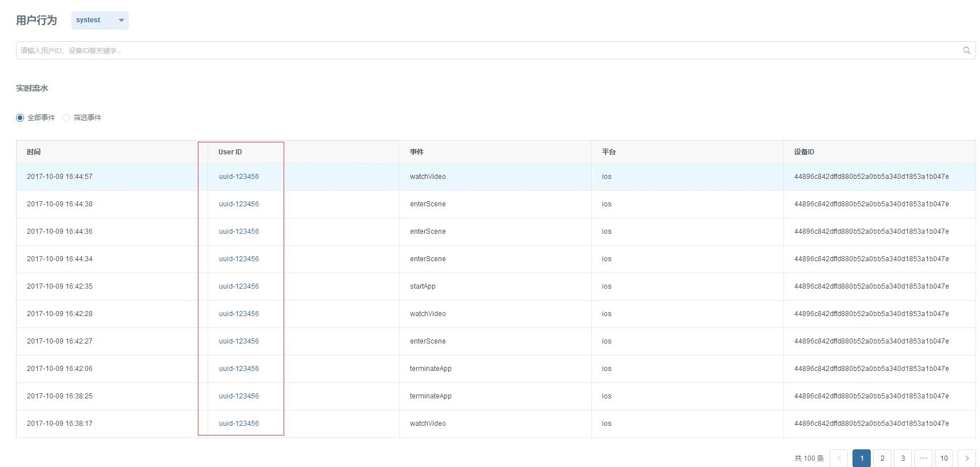The image size is (980, 467).
Task: Open uuid-123456 link in 16:44:57 row
Action: click(x=239, y=177)
